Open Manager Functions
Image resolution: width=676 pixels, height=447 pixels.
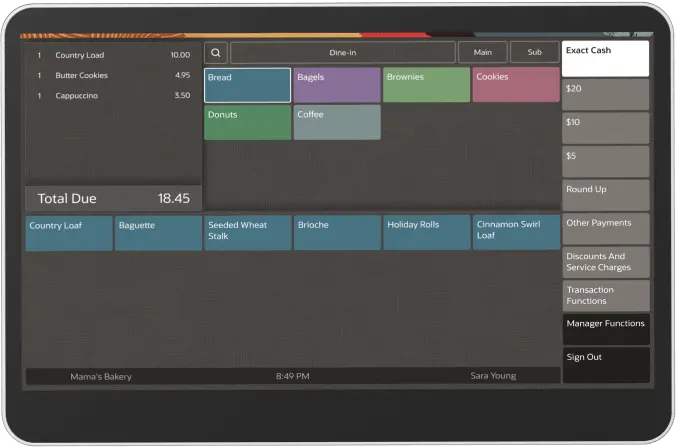coord(605,329)
